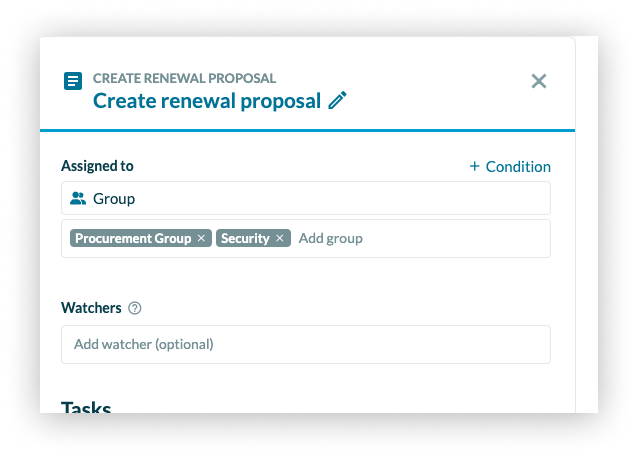Click the uppercase CREATE RENEWAL PROPOSAL label
The height and width of the screenshot is (457, 638).
click(x=184, y=78)
